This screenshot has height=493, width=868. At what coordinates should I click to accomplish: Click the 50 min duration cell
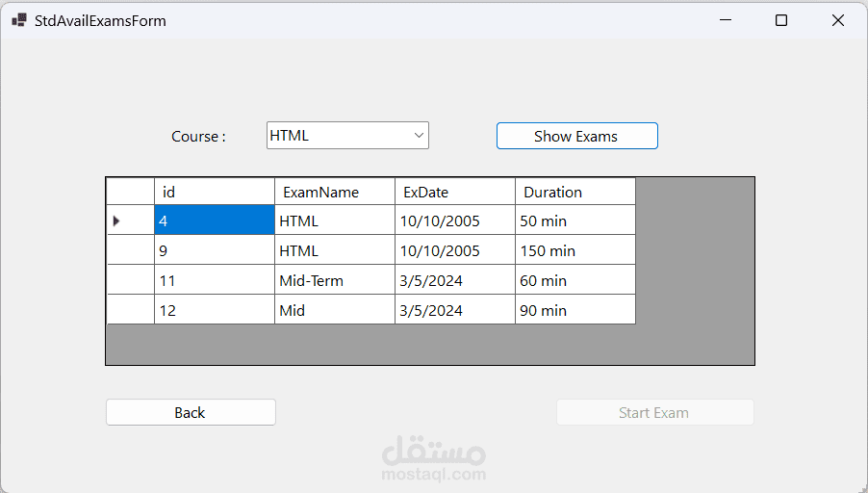[575, 221]
